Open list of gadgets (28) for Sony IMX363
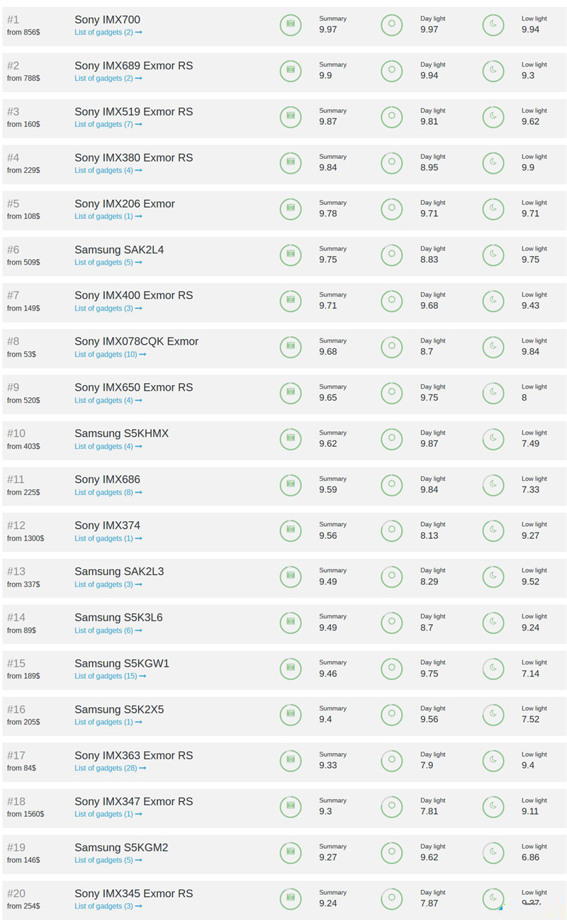Viewport: 567px width, 924px height. coord(110,768)
